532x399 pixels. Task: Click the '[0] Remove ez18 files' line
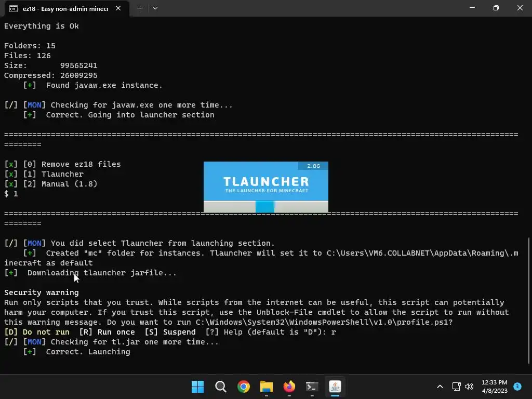coord(62,164)
